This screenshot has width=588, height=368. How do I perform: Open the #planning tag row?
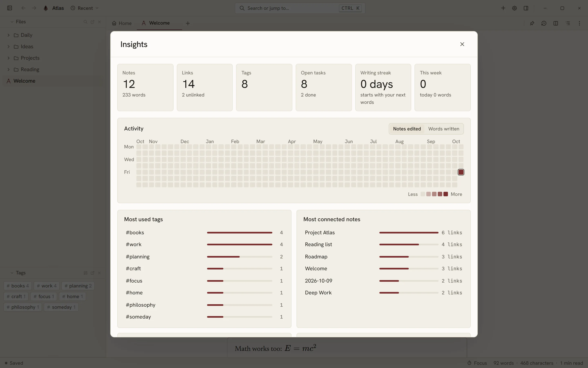pyautogui.click(x=204, y=257)
